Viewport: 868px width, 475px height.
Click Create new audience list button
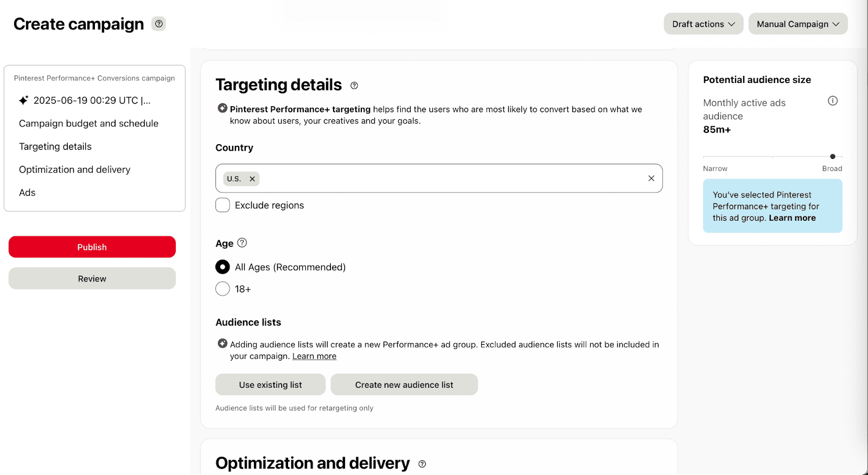(404, 384)
